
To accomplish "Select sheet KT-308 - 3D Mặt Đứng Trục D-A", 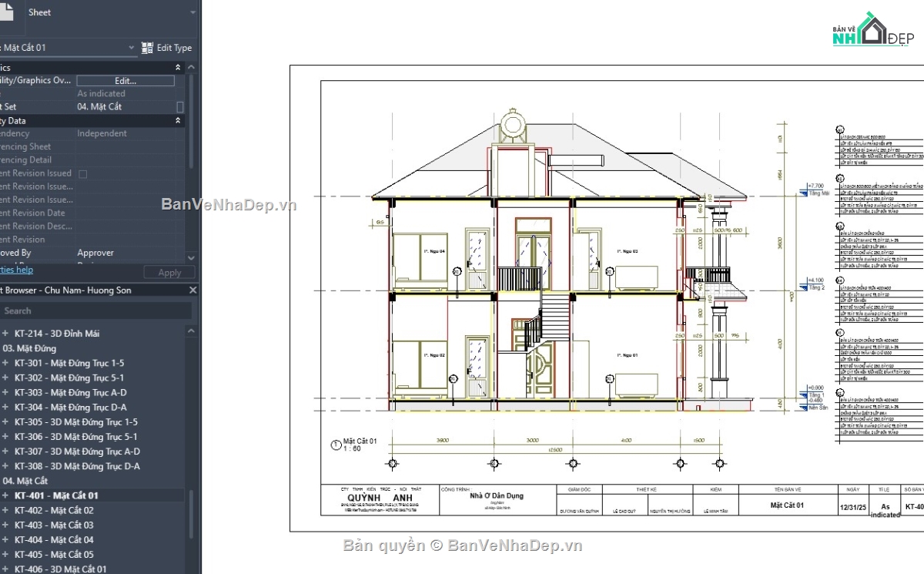I will [78, 466].
